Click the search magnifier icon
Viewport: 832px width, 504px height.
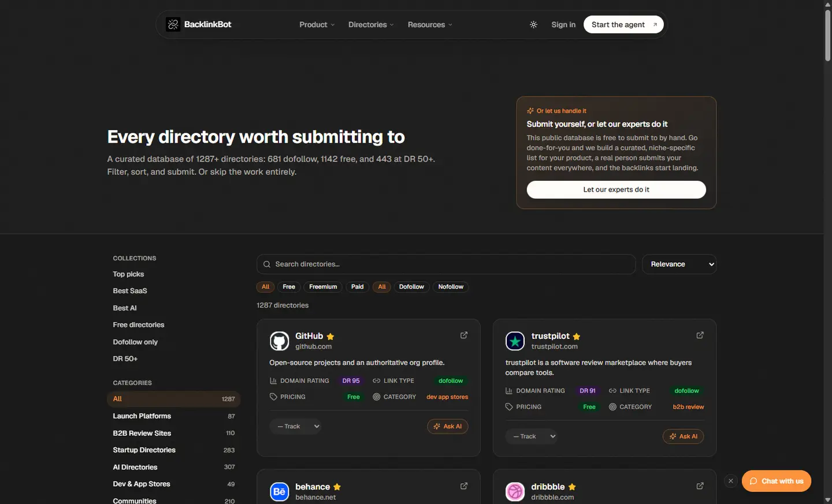(x=267, y=264)
